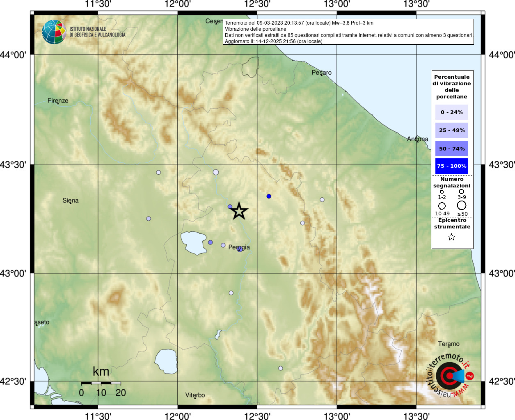Viewport: 515px width, 420px height.
Task: Click the Perugia city label
Action: pos(239,247)
